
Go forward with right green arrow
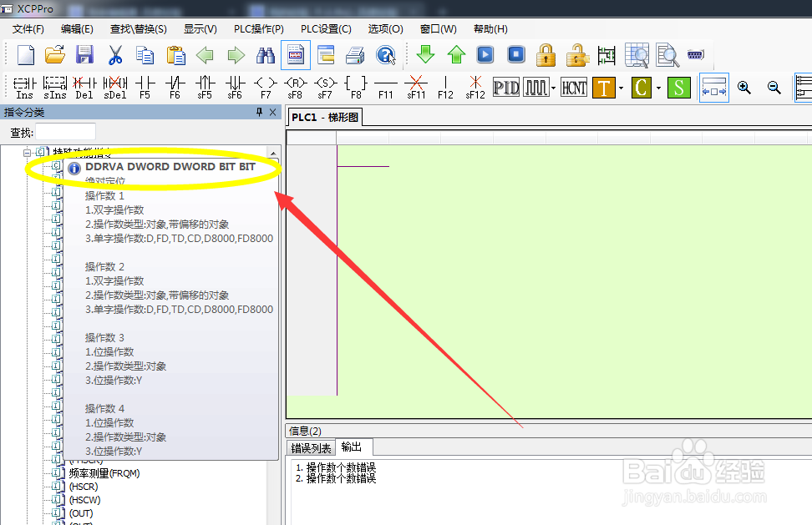click(236, 55)
